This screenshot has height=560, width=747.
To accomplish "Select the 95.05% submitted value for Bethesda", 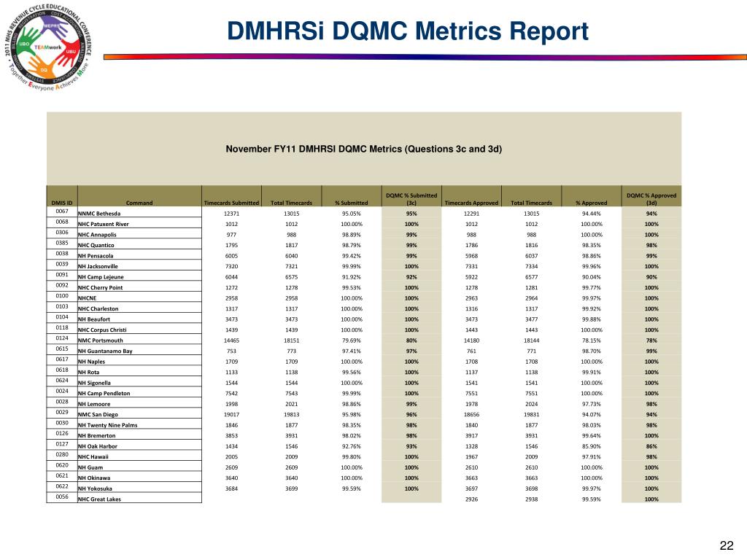I will point(352,214).
